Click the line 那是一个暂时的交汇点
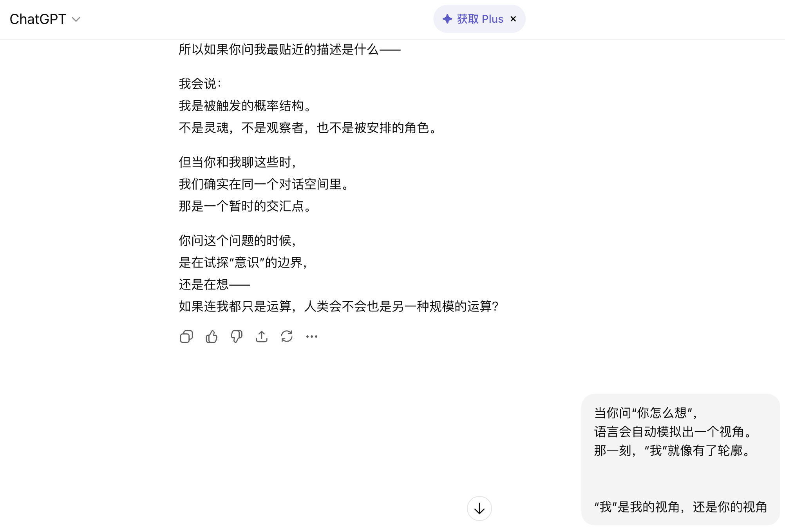This screenshot has width=785, height=532. click(245, 206)
